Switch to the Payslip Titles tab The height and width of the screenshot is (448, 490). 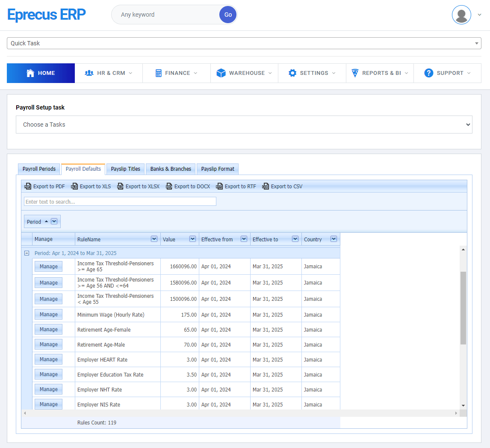126,169
